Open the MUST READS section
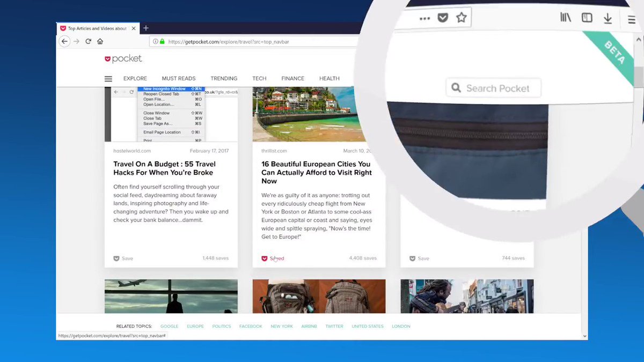 tap(179, 79)
